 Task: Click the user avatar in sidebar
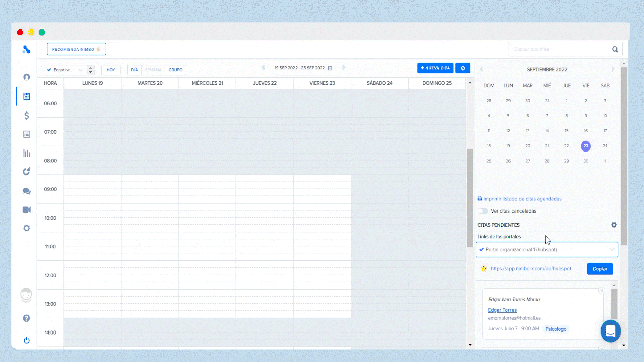coord(26,295)
